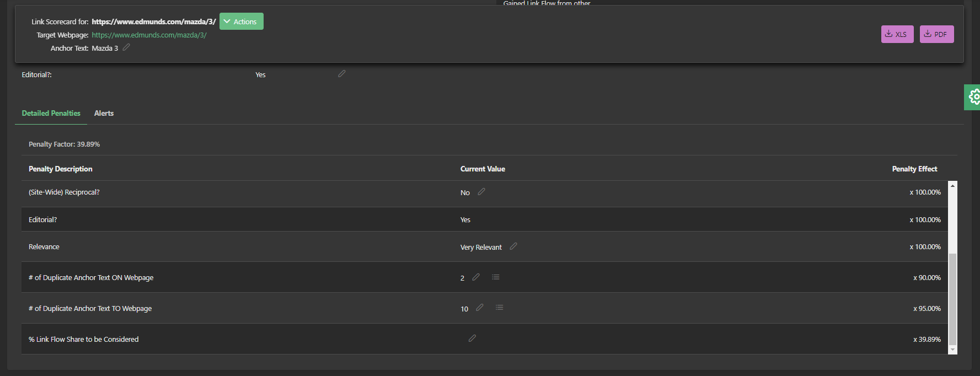Click the pencil beside the top Editorial?: Yes value

(x=342, y=74)
